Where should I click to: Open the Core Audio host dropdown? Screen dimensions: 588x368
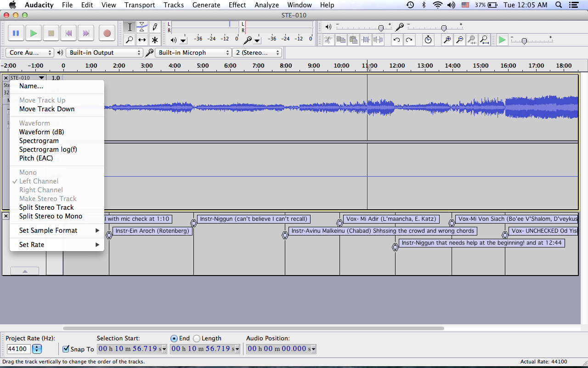pos(30,53)
